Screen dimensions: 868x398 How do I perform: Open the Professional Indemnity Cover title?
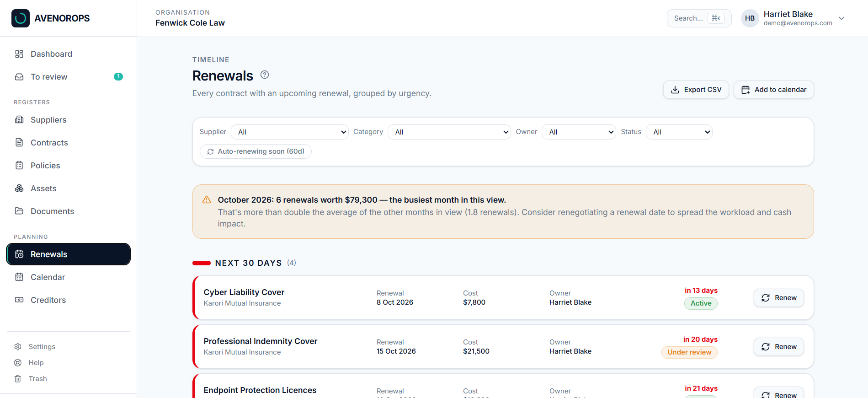[x=261, y=341]
